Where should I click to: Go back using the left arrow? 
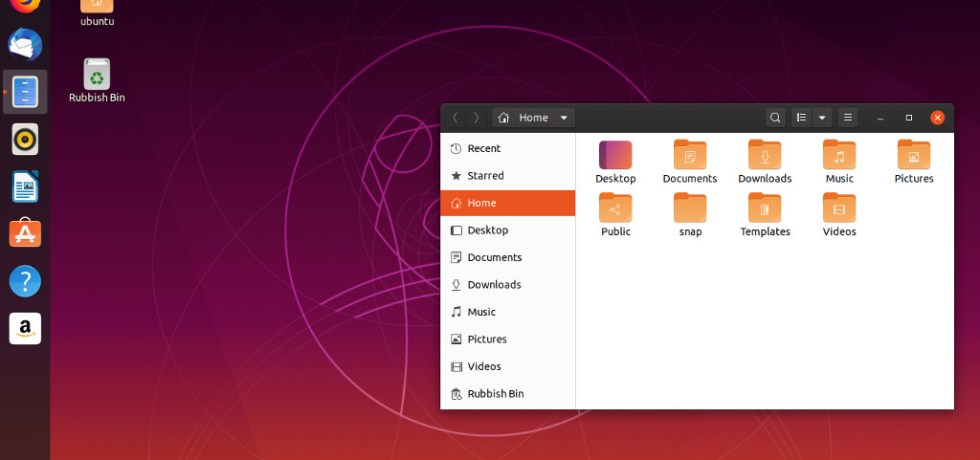pyautogui.click(x=455, y=118)
